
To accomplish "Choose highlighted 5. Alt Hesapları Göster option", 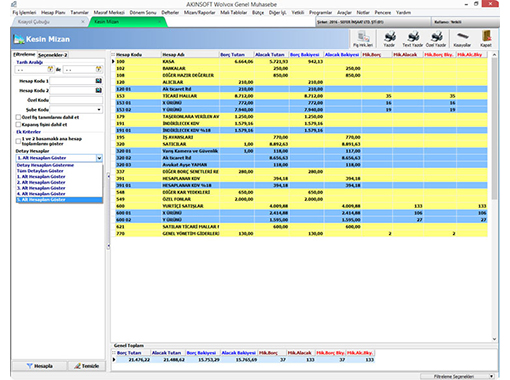I will (x=59, y=200).
